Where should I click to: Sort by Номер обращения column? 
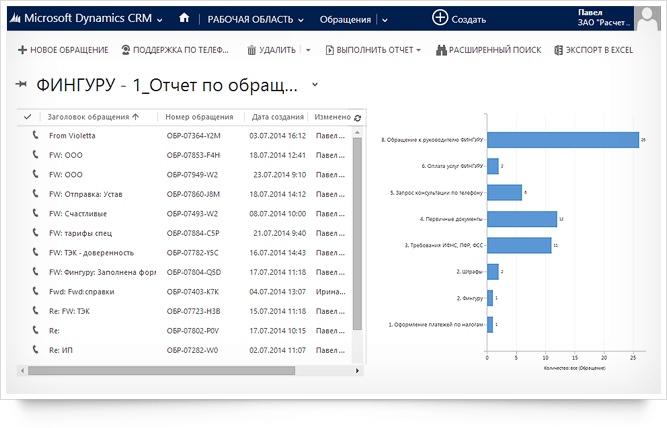tap(200, 117)
